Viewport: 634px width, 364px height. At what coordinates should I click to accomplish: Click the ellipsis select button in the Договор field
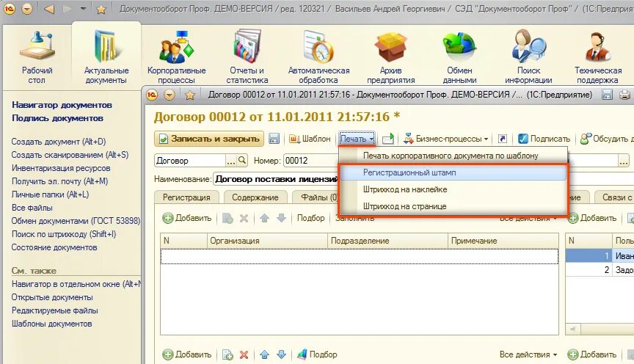coord(230,161)
